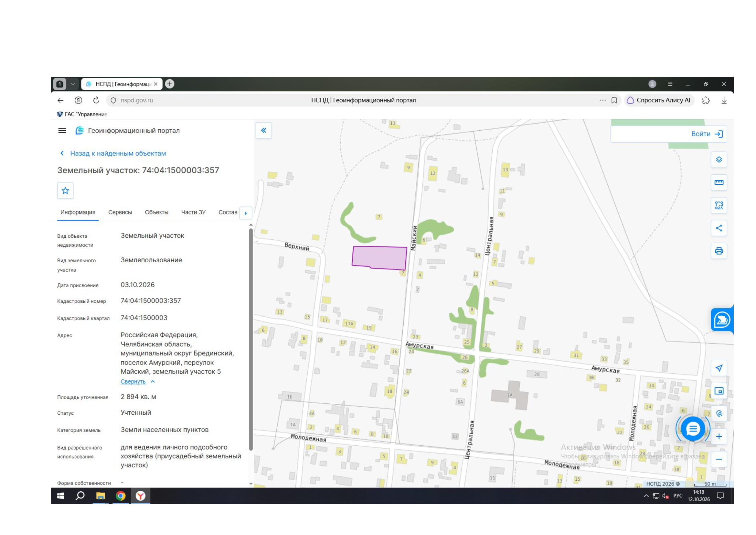Open the tab group dropdown in the title bar
This screenshot has height=535, width=756.
[x=73, y=84]
